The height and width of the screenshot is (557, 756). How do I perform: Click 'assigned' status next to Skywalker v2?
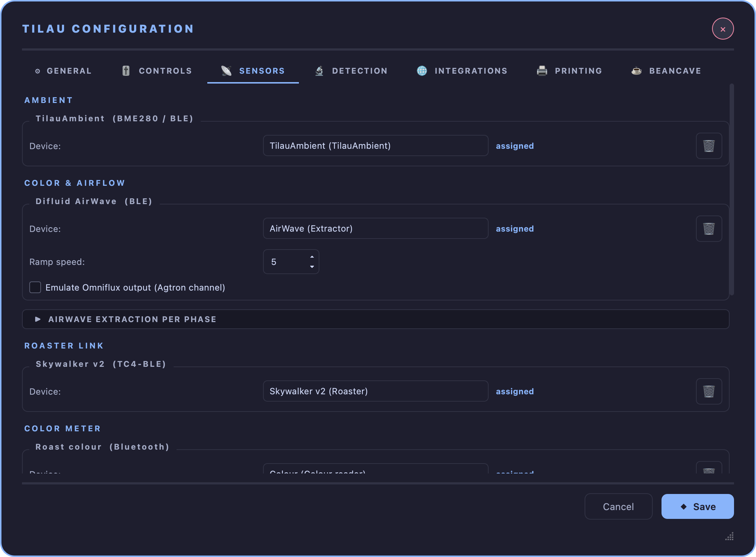click(x=515, y=391)
